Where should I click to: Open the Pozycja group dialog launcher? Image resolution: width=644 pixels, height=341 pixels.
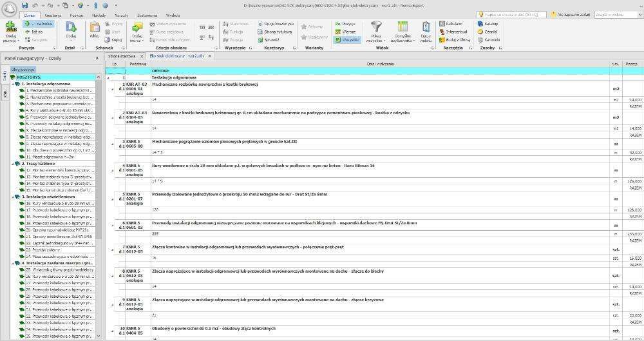click(x=54, y=48)
